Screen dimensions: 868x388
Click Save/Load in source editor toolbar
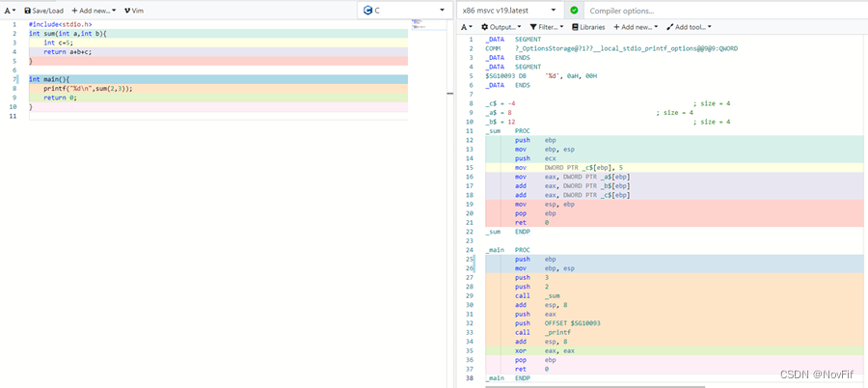click(x=43, y=11)
